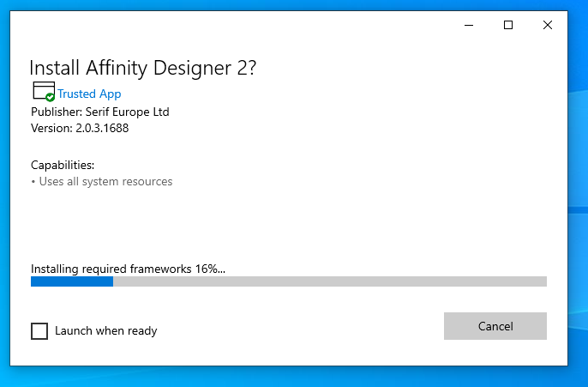Click the gray unfilled part of the progress bar
This screenshot has height=387, width=588.
[330, 281]
